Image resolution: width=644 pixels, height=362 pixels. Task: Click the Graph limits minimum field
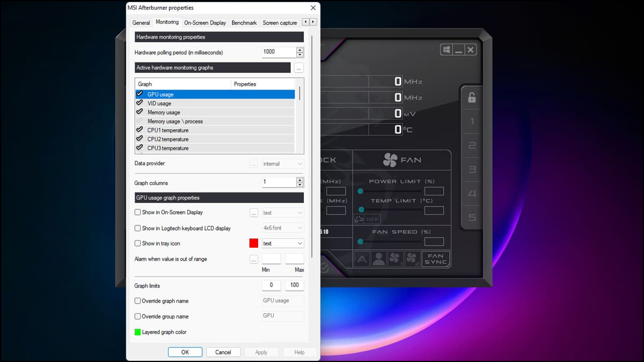point(271,285)
